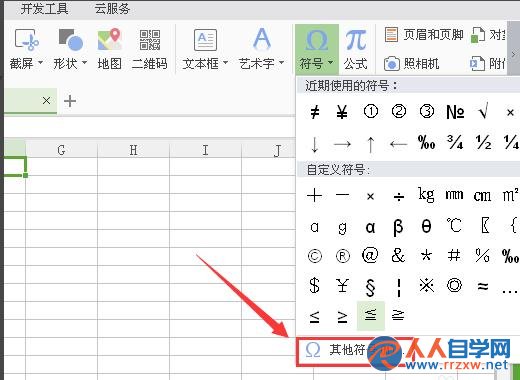This screenshot has width=520, height=380.
Task: Insert the three quarters ¾ symbol
Action: click(x=455, y=142)
